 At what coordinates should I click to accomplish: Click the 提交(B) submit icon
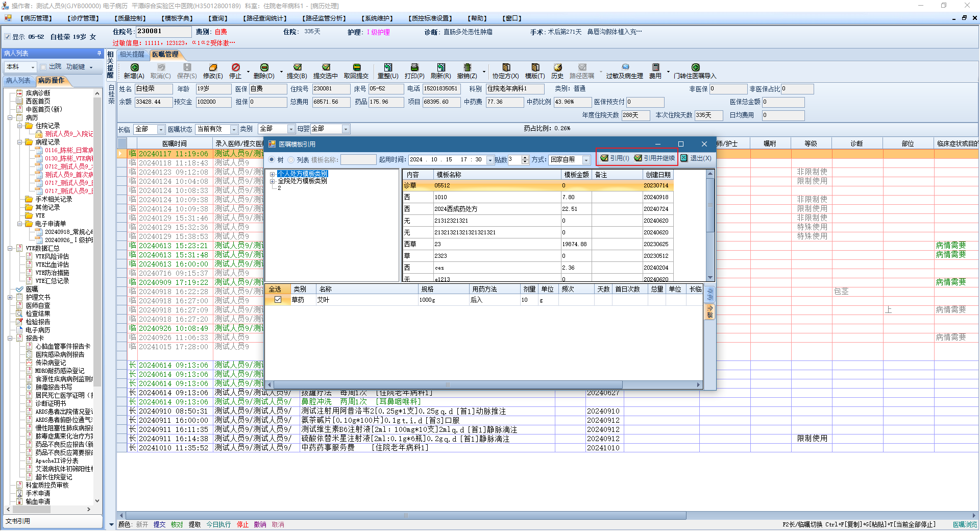[297, 68]
